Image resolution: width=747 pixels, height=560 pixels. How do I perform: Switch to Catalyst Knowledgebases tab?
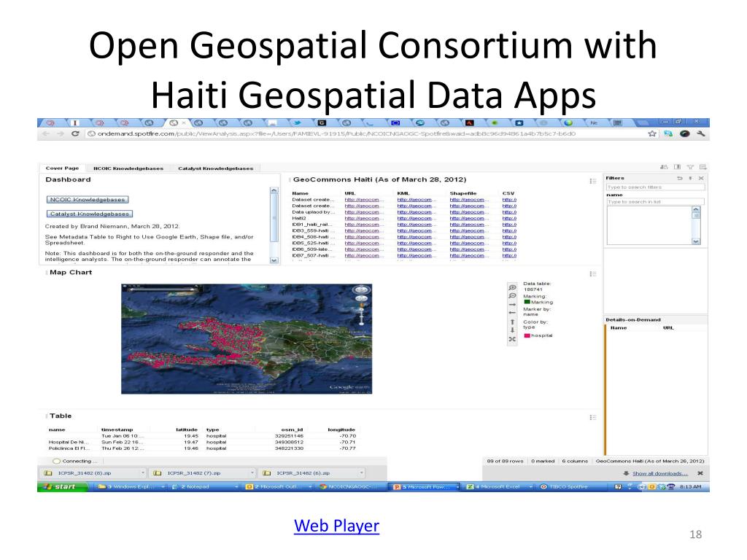click(216, 168)
